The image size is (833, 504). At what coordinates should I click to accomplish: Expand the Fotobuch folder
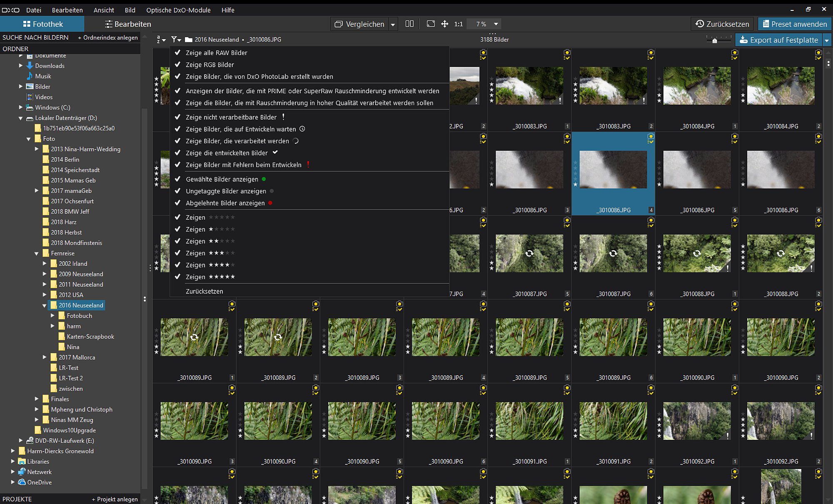(52, 315)
